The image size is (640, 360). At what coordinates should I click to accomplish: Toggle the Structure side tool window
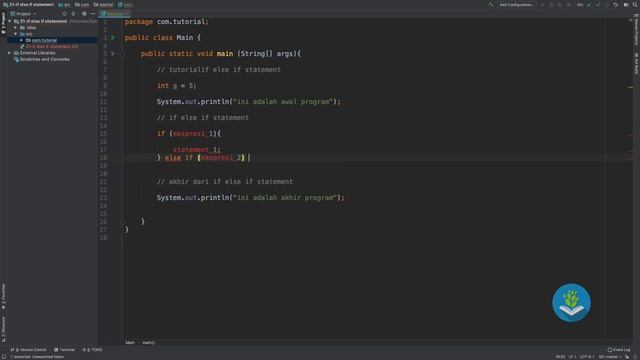(x=3, y=329)
